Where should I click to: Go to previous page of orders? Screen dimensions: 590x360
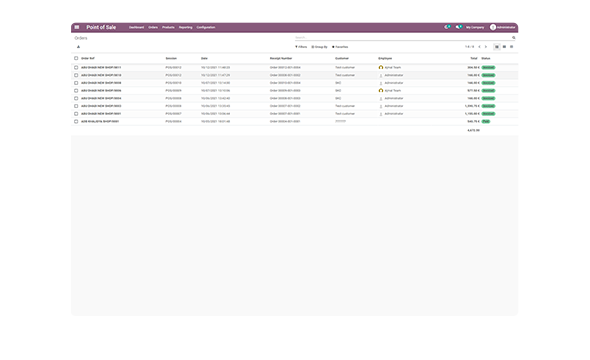pyautogui.click(x=479, y=47)
